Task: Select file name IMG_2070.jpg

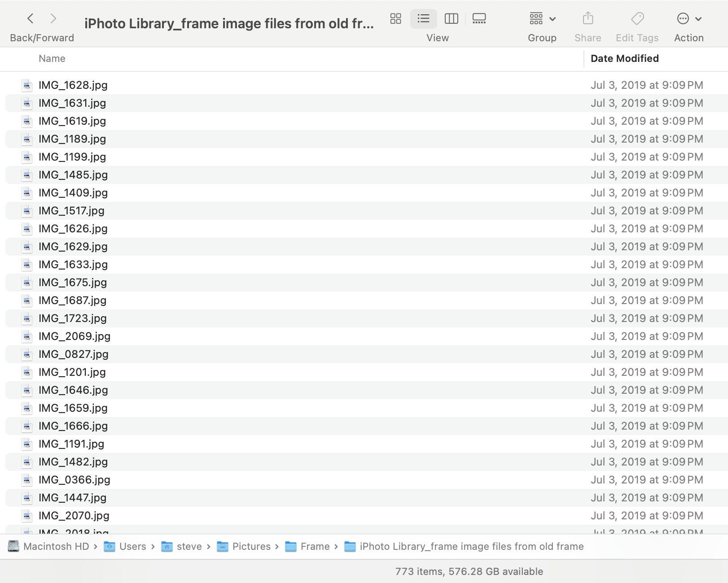Action: [x=74, y=516]
